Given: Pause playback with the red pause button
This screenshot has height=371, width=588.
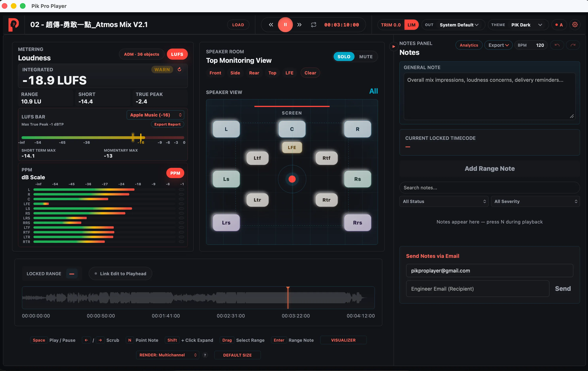Looking at the screenshot, I should click(x=285, y=25).
